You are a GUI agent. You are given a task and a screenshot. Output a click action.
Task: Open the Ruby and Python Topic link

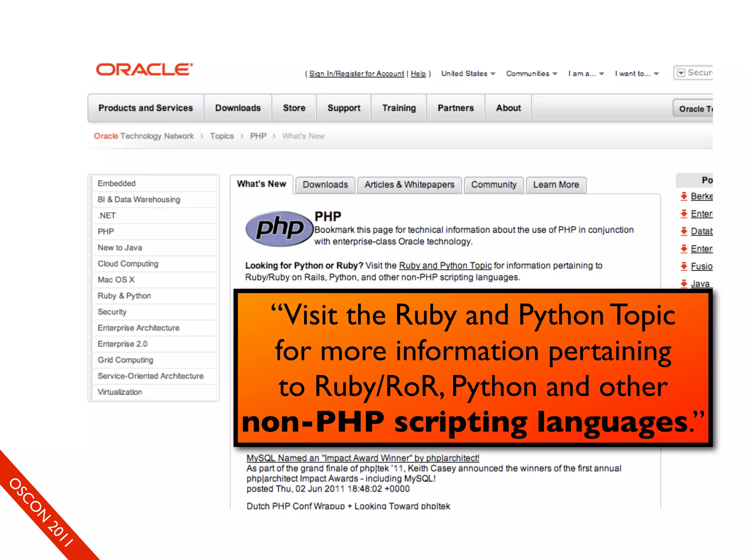(445, 265)
